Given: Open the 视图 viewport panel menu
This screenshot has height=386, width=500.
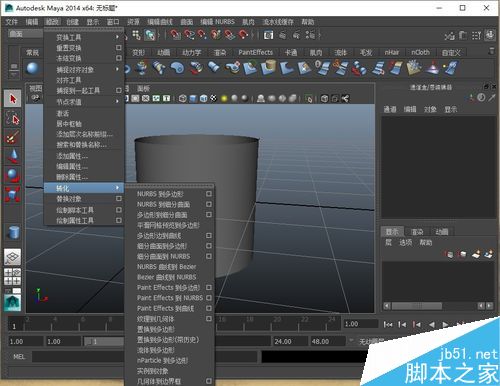Looking at the screenshot, I should [35, 88].
